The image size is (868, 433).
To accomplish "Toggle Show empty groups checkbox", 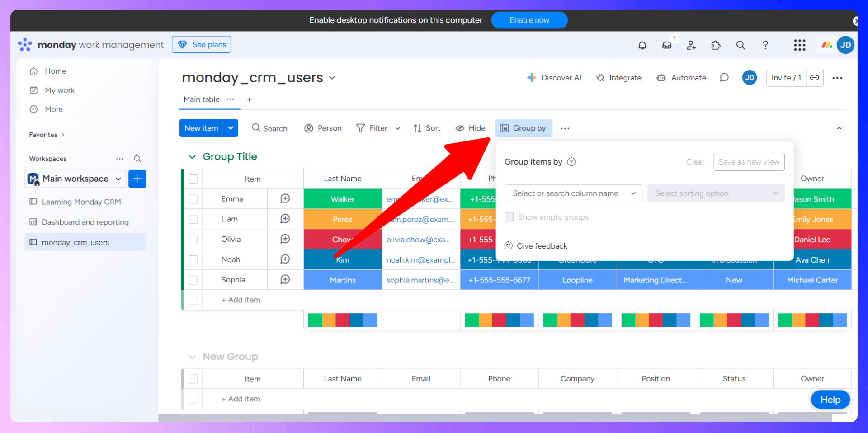I will click(509, 217).
